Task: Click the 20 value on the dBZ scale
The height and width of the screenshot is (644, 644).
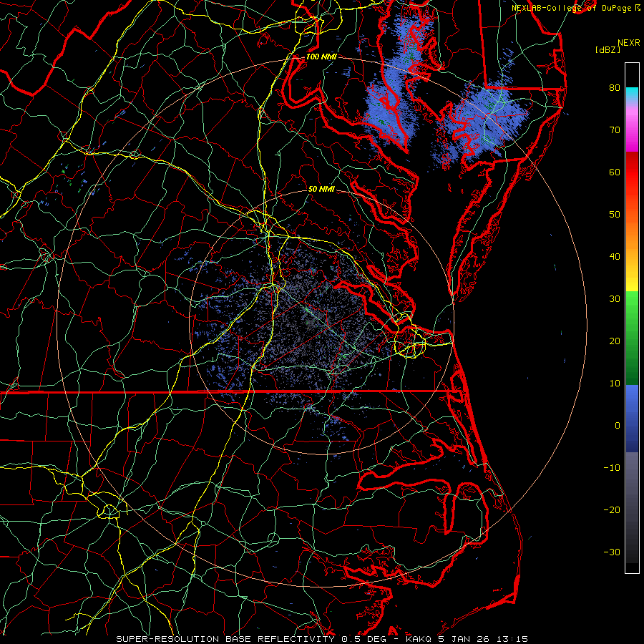Action: [615, 341]
